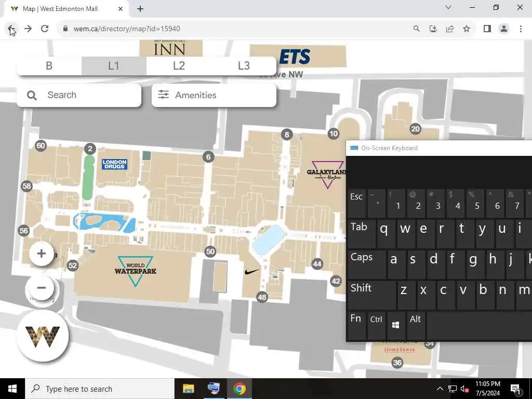Toggle the Fn key on On-Screen Keyboard
Viewport: 532px width, 399px height.
(356, 325)
